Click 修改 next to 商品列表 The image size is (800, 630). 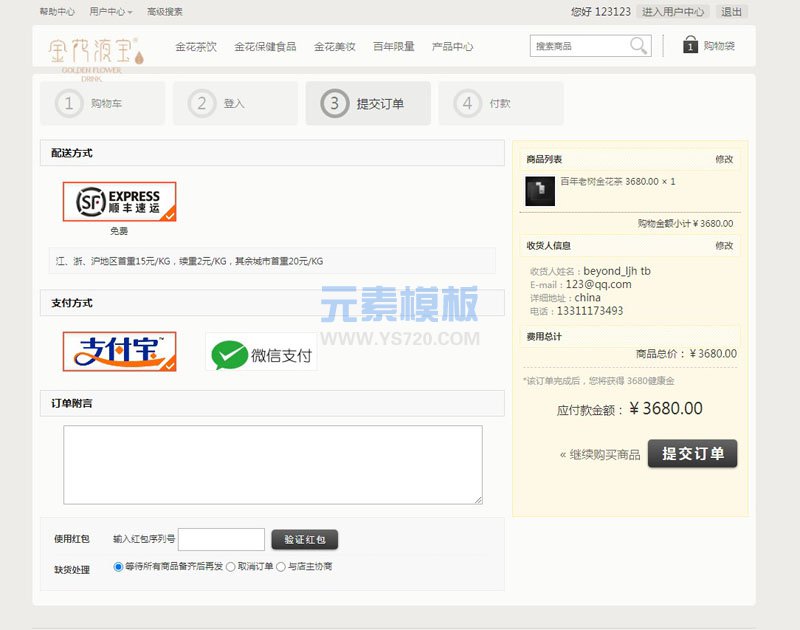coord(723,159)
